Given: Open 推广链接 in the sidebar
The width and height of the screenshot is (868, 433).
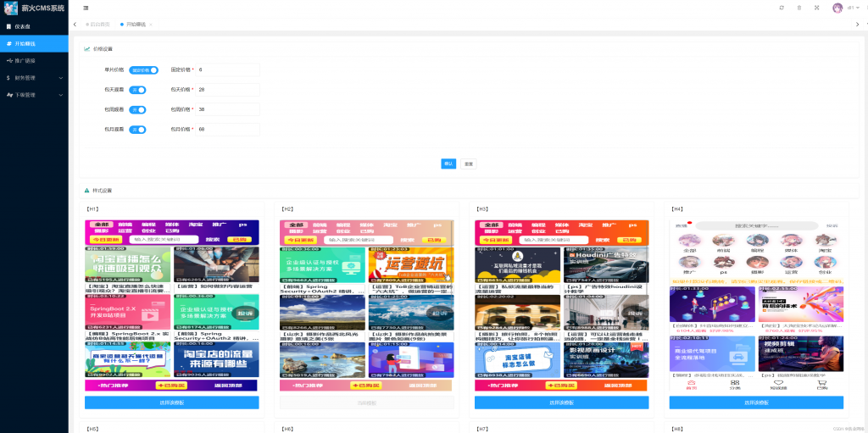Looking at the screenshot, I should point(34,60).
